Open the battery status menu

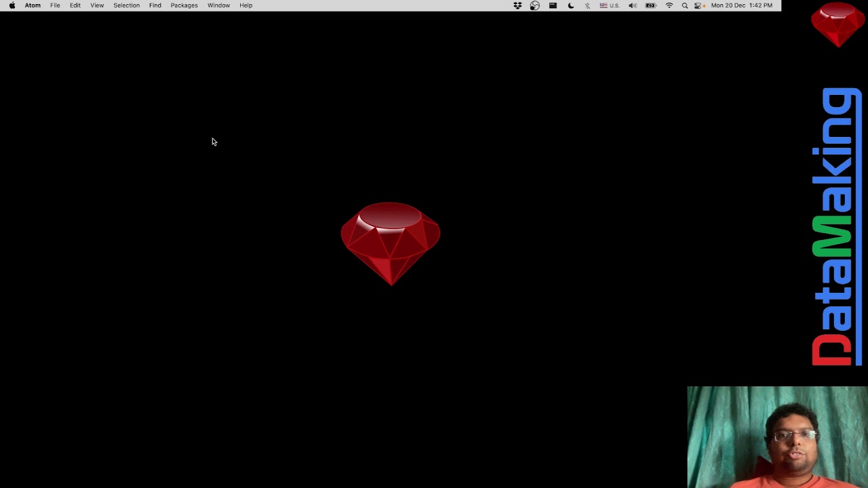[651, 5]
